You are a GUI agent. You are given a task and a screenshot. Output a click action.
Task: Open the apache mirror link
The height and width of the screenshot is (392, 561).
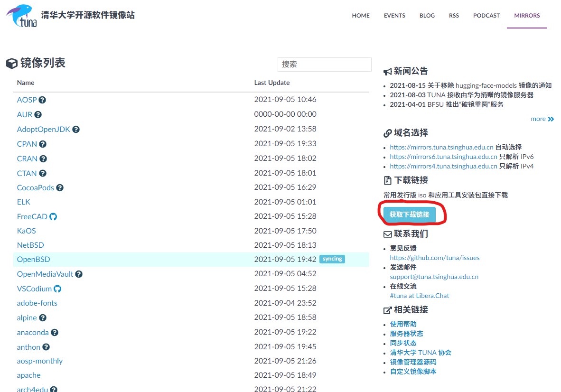pos(28,375)
